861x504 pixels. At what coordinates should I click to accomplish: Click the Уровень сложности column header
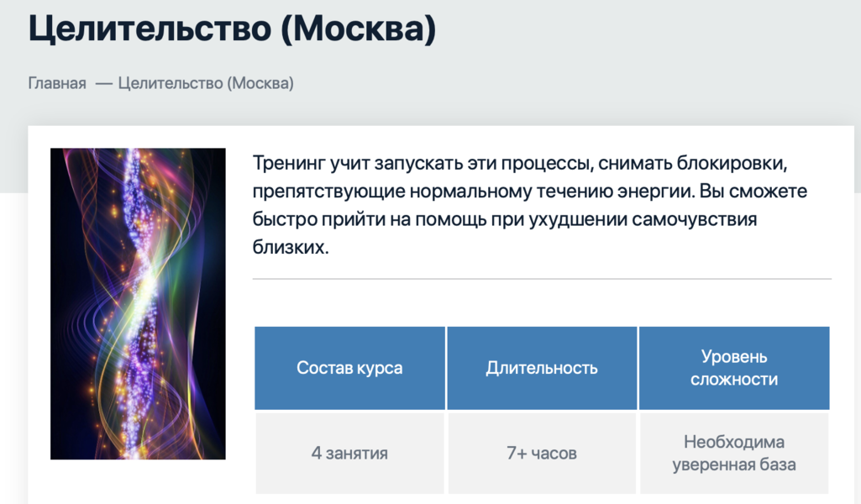(734, 368)
